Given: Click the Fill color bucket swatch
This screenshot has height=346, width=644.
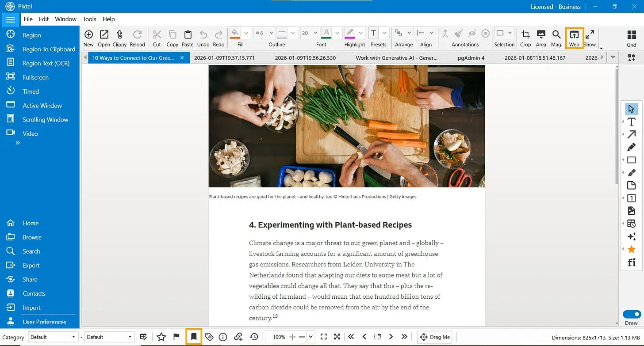Looking at the screenshot, I should coord(235,33).
